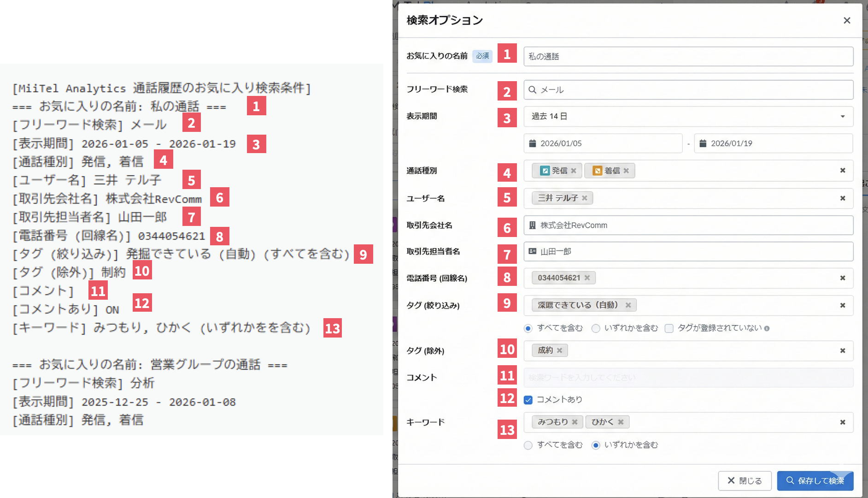Click the 検索オプション dialog title

[x=445, y=20]
